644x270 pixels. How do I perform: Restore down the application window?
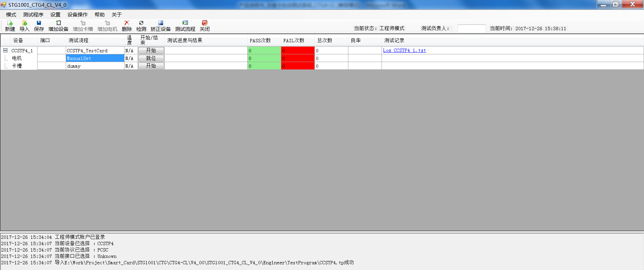(615, 4)
